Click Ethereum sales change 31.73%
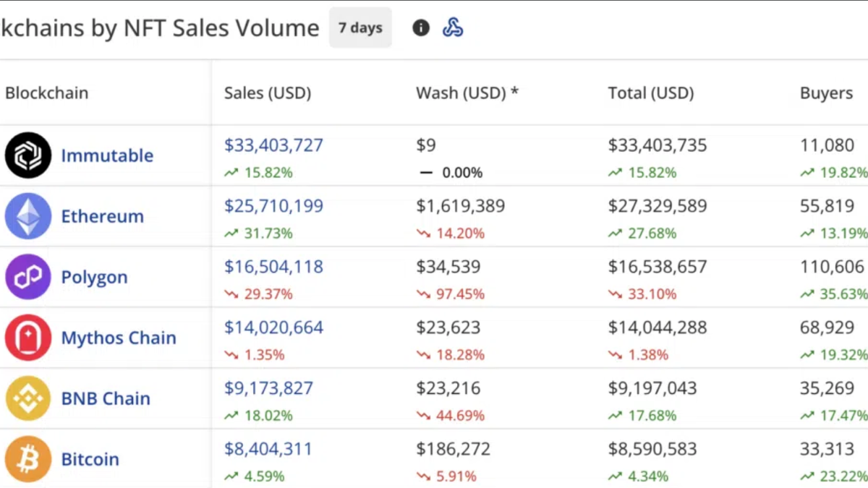The width and height of the screenshot is (868, 488). (x=259, y=234)
